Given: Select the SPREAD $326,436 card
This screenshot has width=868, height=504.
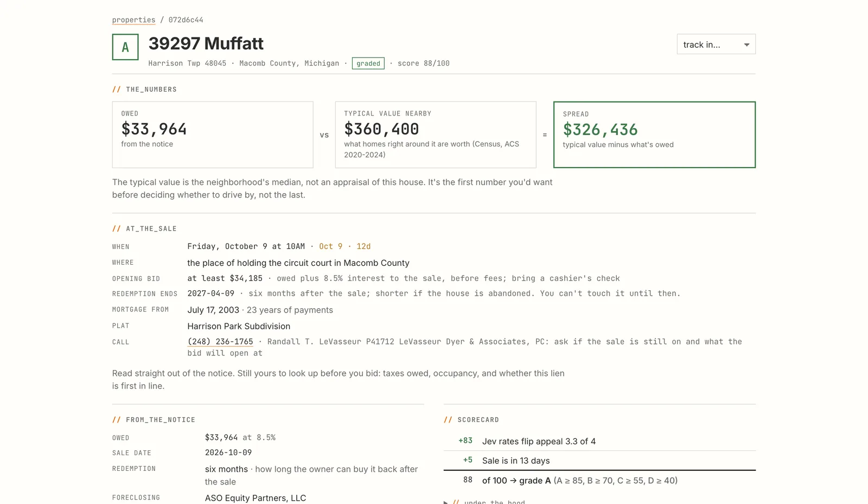Looking at the screenshot, I should tap(654, 135).
